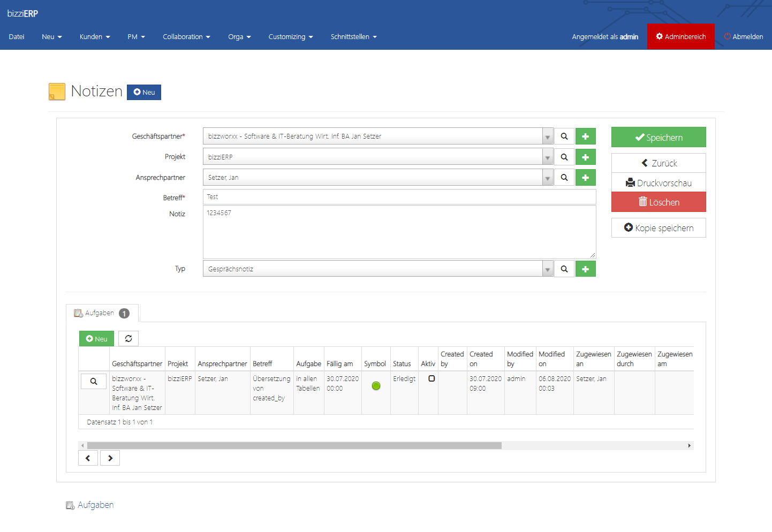Image resolution: width=772 pixels, height=532 pixels.
Task: Click into the Betreff input field
Action: point(399,197)
